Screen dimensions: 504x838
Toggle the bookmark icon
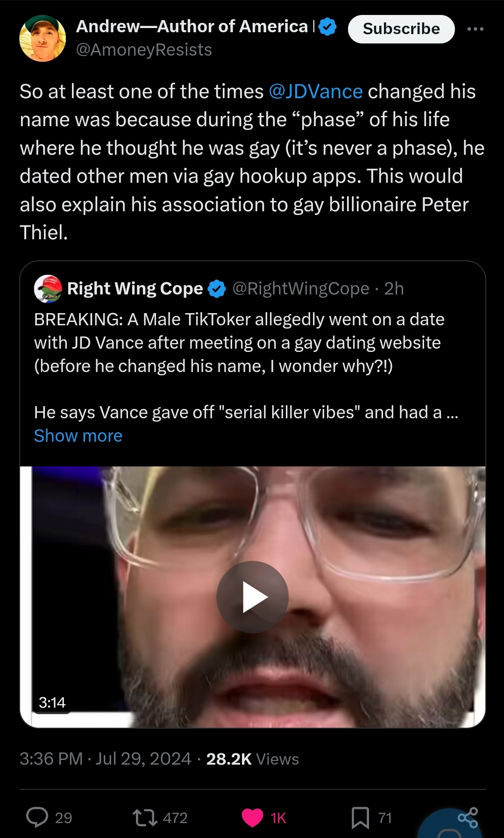(360, 817)
